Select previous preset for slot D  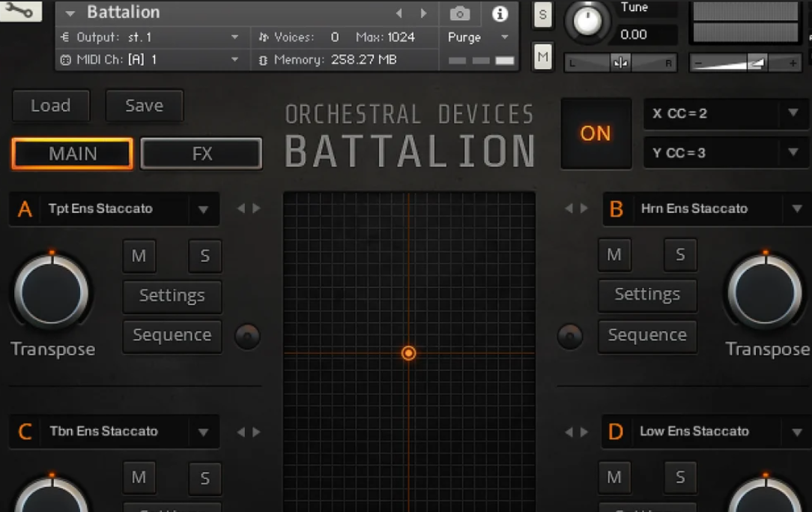coord(569,432)
